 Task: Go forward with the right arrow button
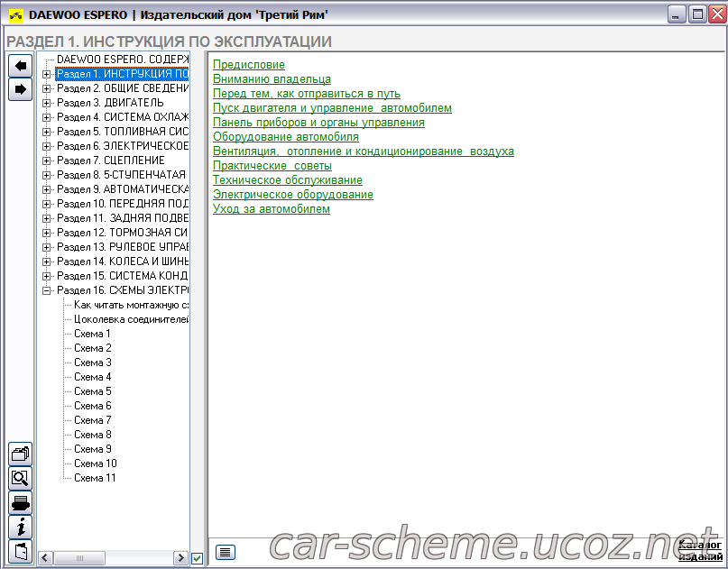click(21, 89)
